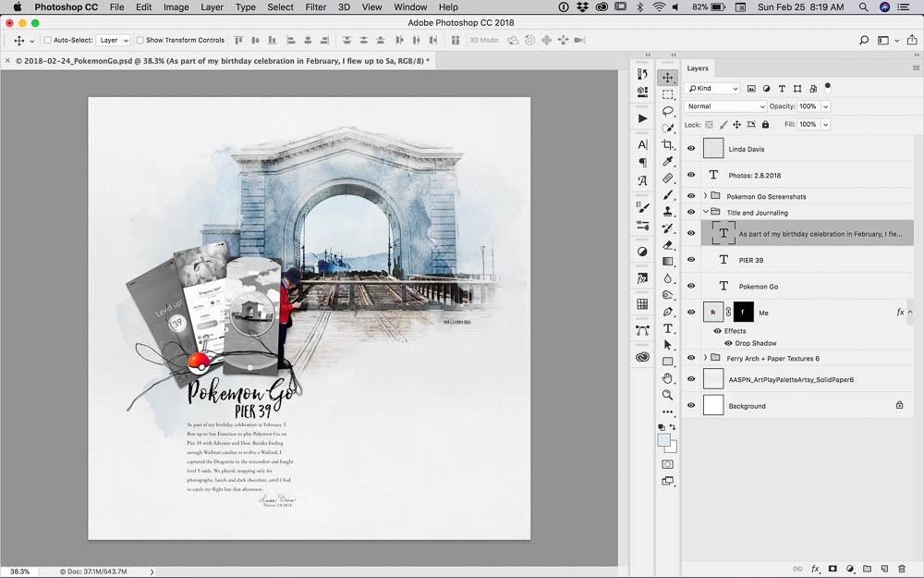Select the Horizontal Type tool
Screen dimensions: 924x578
[667, 328]
